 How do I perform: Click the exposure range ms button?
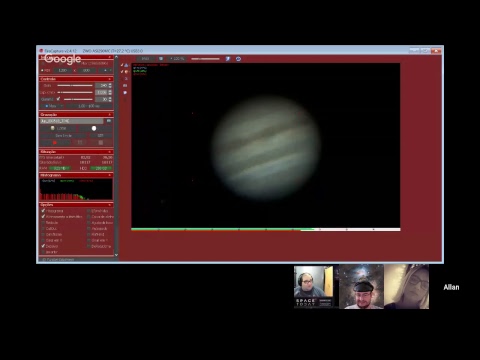pyautogui.click(x=89, y=106)
